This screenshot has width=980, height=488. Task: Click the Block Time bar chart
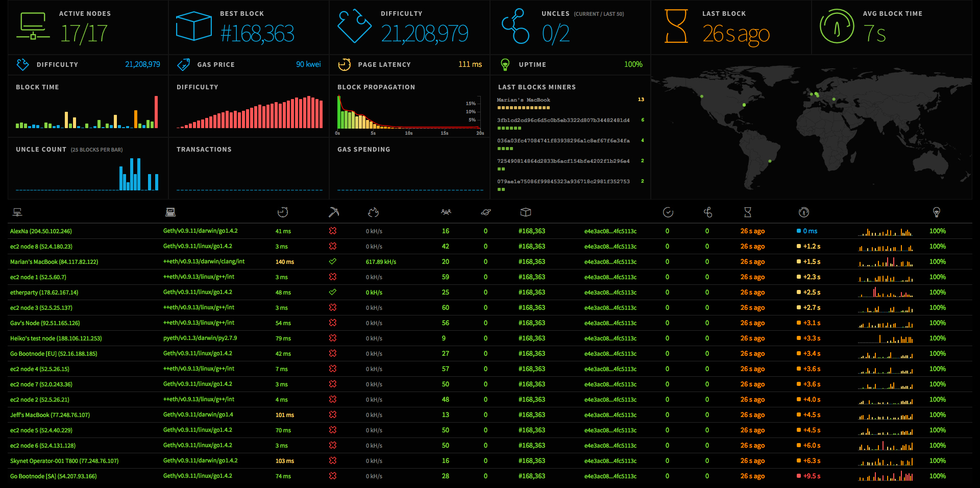click(x=87, y=112)
